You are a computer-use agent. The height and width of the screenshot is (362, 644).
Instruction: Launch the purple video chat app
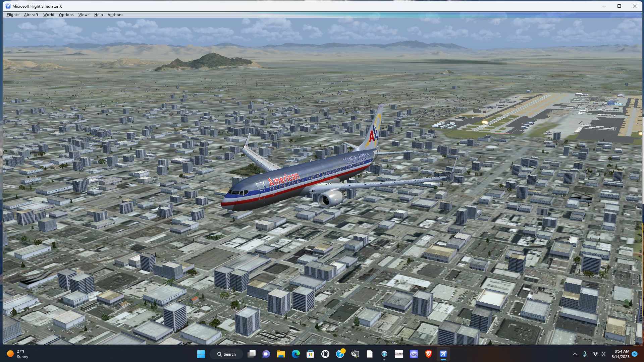pyautogui.click(x=266, y=354)
